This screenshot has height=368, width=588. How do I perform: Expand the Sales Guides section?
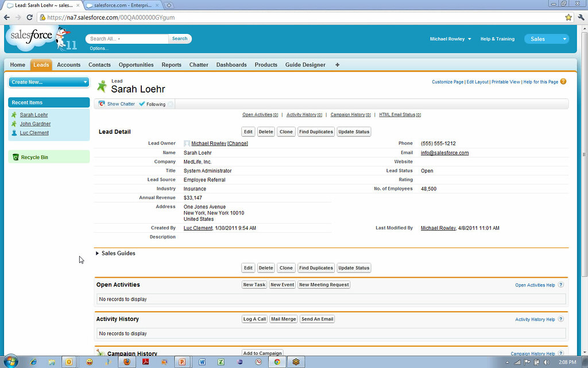pos(97,254)
